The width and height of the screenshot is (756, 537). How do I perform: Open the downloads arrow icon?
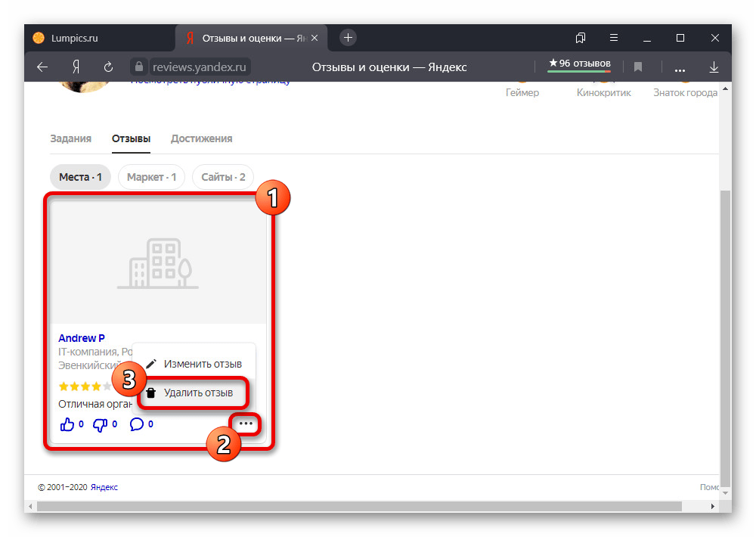(x=714, y=67)
